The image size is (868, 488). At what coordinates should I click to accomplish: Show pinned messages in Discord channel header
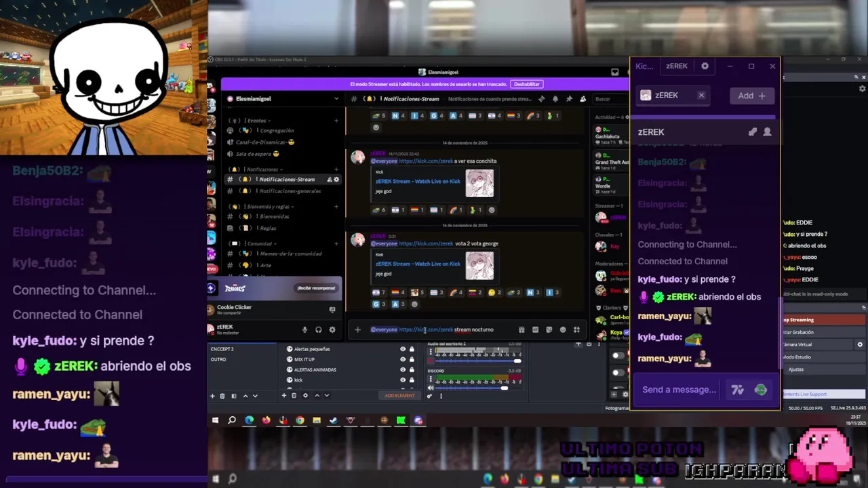click(569, 99)
